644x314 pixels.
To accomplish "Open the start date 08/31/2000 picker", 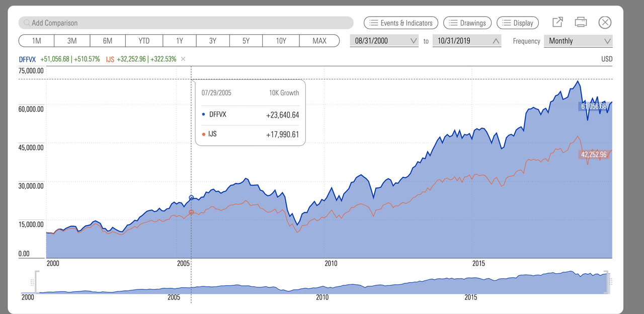I will pos(384,41).
